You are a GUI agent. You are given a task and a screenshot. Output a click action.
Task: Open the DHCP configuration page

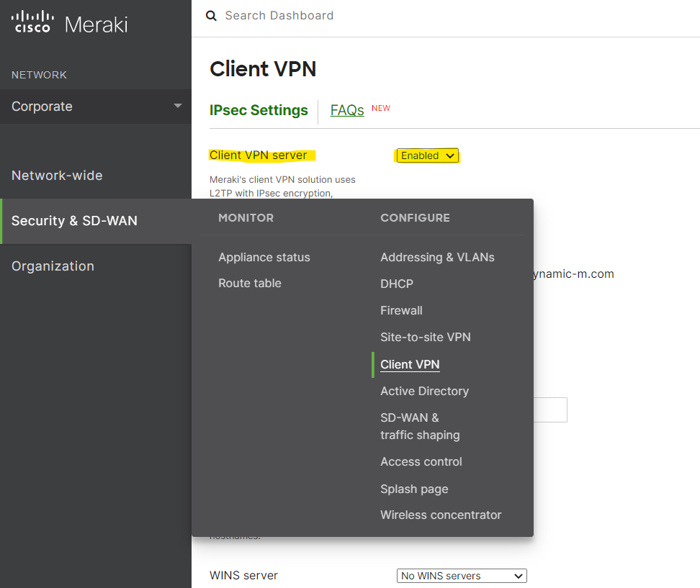pyautogui.click(x=396, y=284)
